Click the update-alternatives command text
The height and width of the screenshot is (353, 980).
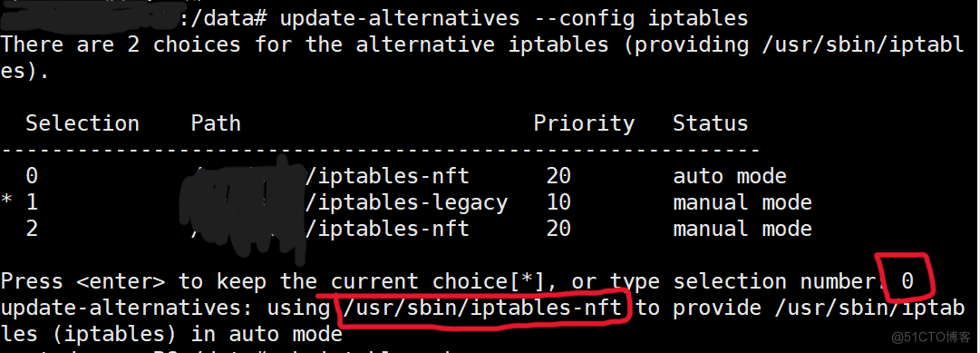pos(513,18)
